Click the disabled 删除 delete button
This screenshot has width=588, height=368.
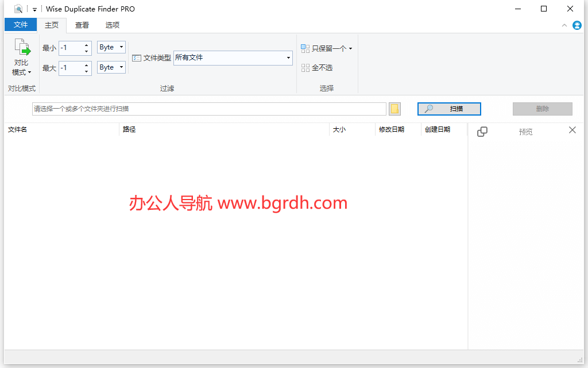542,109
